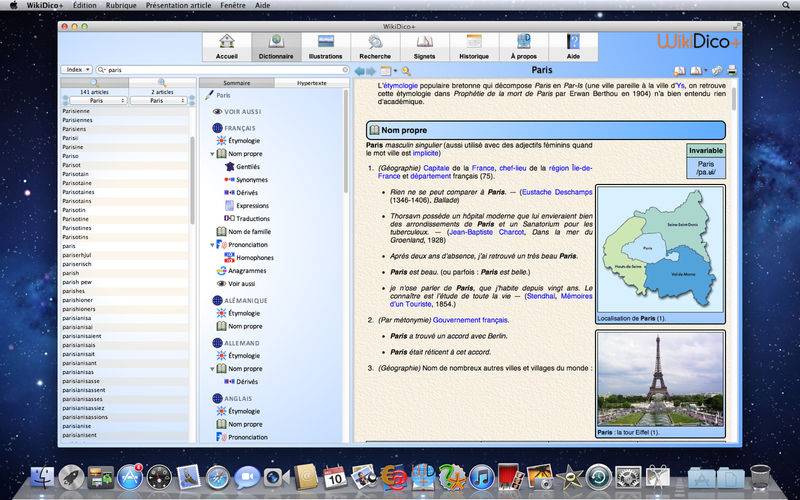Click the magnifier icon inside the search field
This screenshot has width=800, height=500.
(x=101, y=70)
